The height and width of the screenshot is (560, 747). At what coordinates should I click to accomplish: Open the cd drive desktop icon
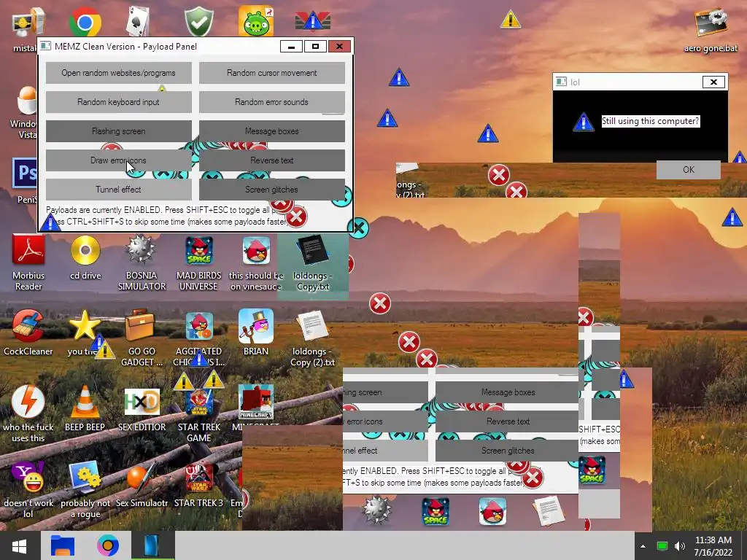pyautogui.click(x=85, y=257)
